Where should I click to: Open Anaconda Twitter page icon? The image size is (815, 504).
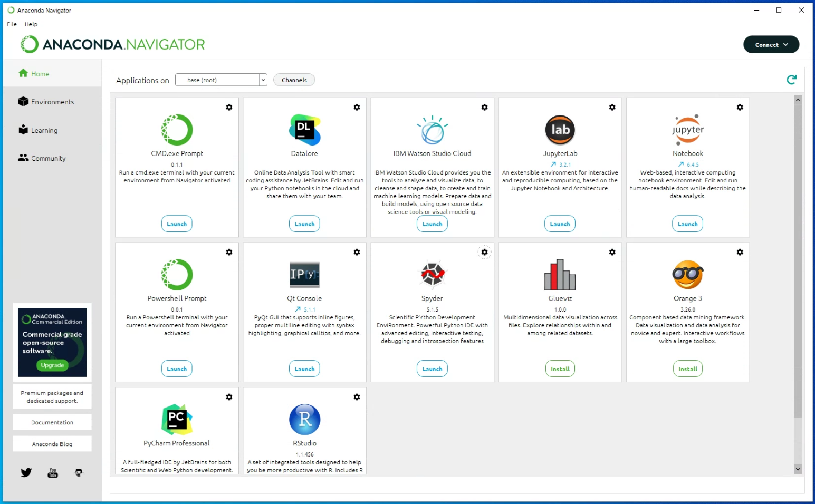26,472
